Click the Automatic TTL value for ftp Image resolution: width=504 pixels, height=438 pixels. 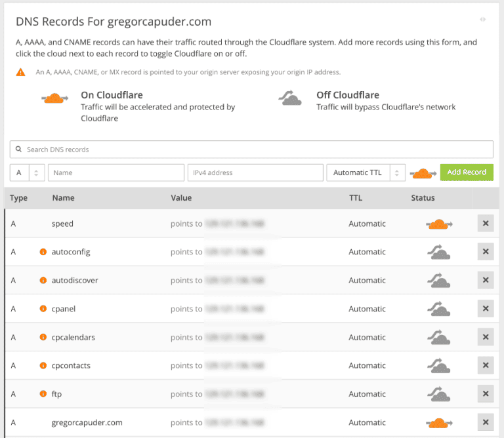click(367, 394)
